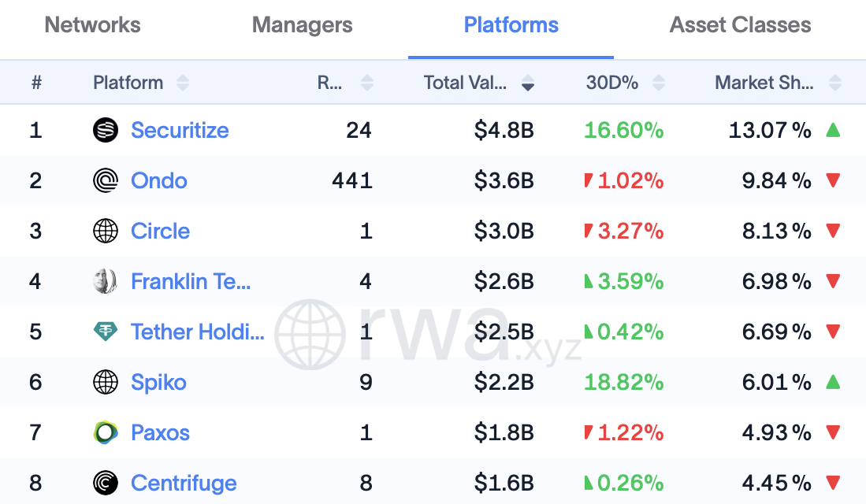Screen dimensions: 866x504
Task: Click the Circle globe icon
Action: pos(106,231)
